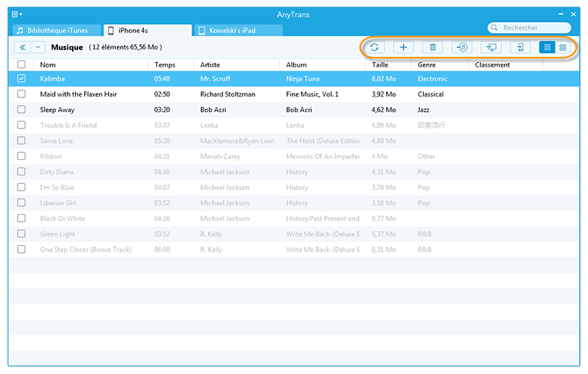Viewport: 588px width, 374px height.
Task: Check the Ribbon checkbox
Action: point(22,156)
